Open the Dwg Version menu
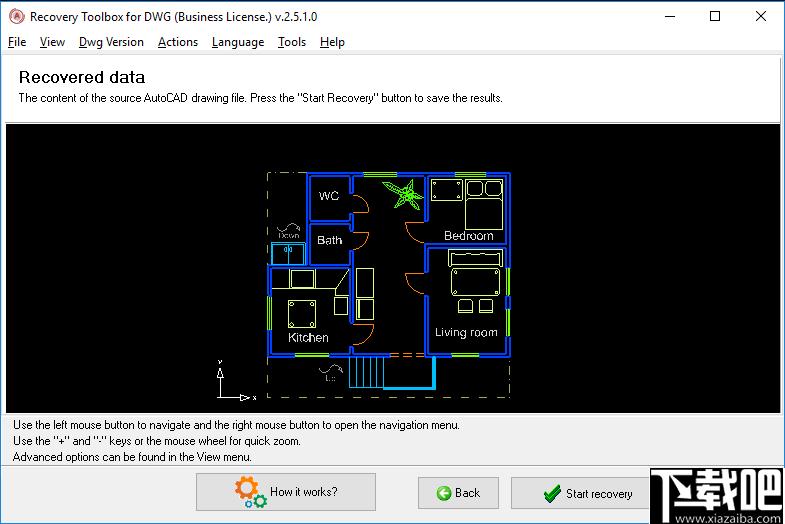The image size is (785, 524). (111, 42)
